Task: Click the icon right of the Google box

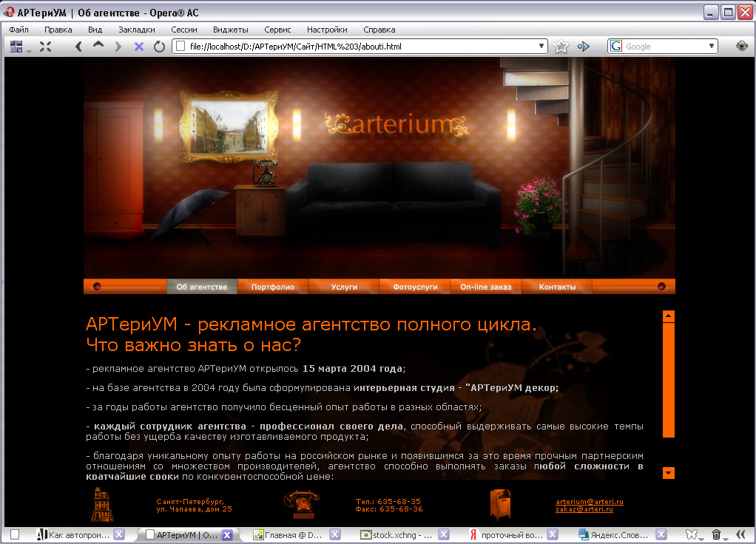Action: click(741, 47)
